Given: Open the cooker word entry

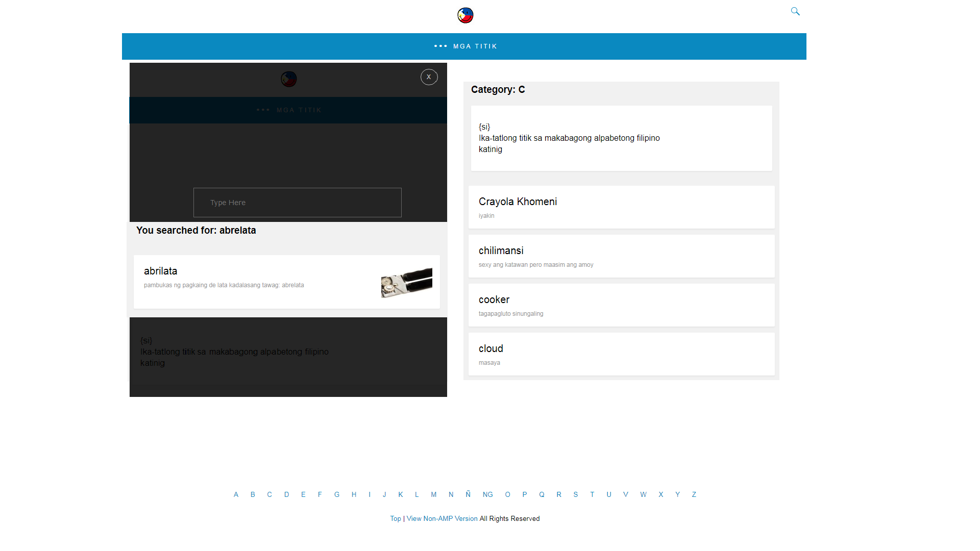Looking at the screenshot, I should (x=494, y=299).
